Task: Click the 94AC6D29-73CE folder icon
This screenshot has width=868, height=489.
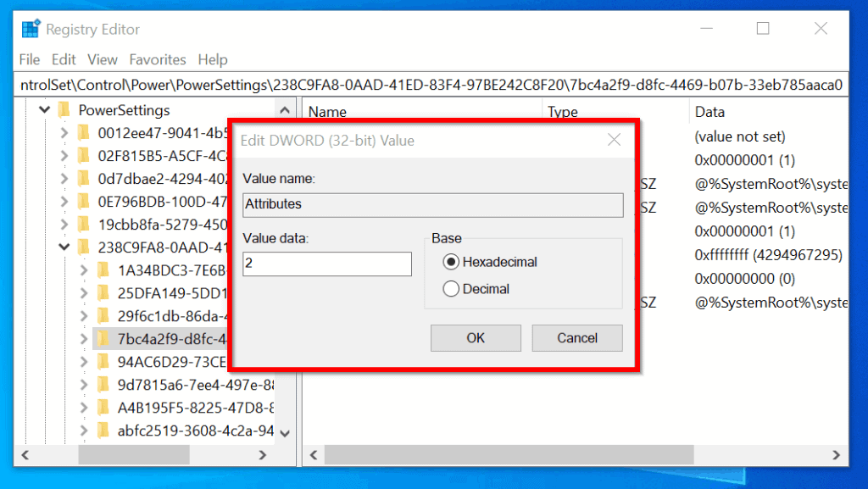Action: coord(103,362)
